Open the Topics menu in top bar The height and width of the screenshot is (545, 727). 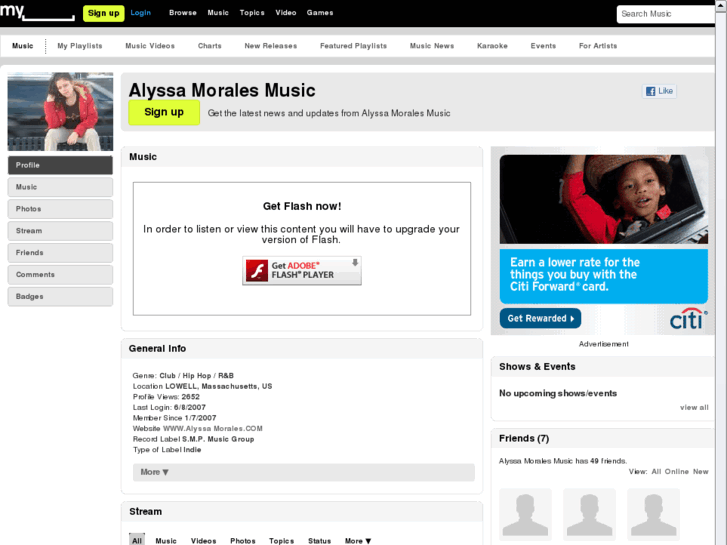(252, 13)
